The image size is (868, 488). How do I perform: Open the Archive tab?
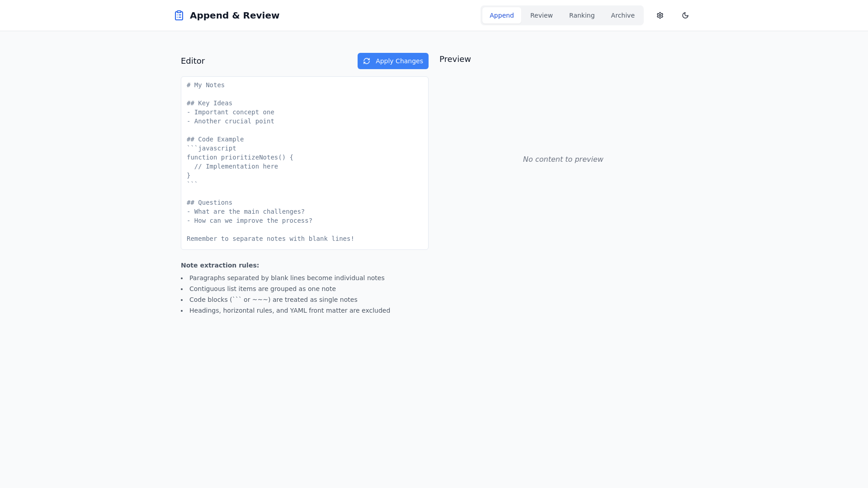pyautogui.click(x=623, y=15)
